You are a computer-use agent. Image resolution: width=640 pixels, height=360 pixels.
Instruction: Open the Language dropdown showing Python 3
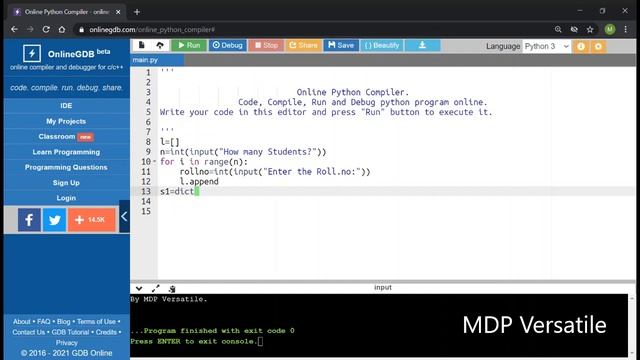pyautogui.click(x=547, y=47)
